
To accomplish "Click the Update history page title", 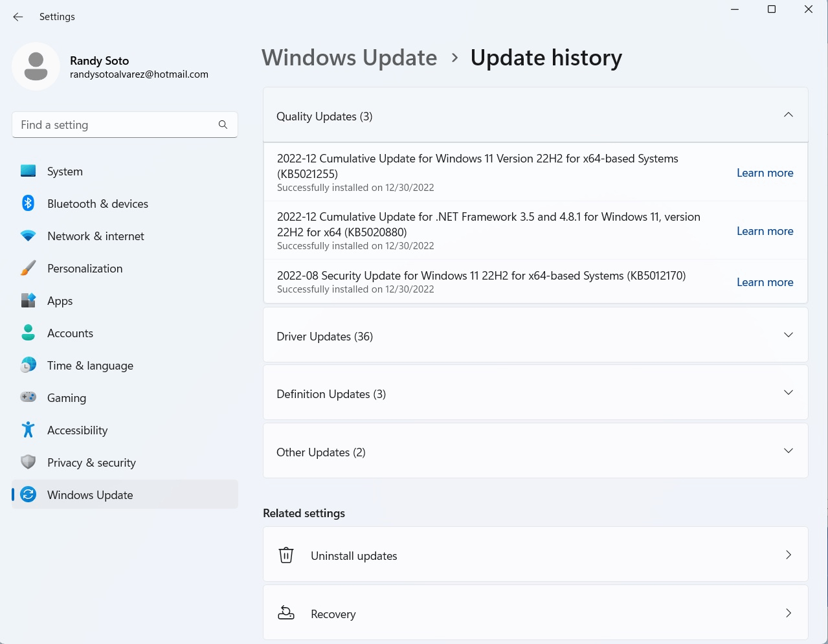I will pos(546,58).
